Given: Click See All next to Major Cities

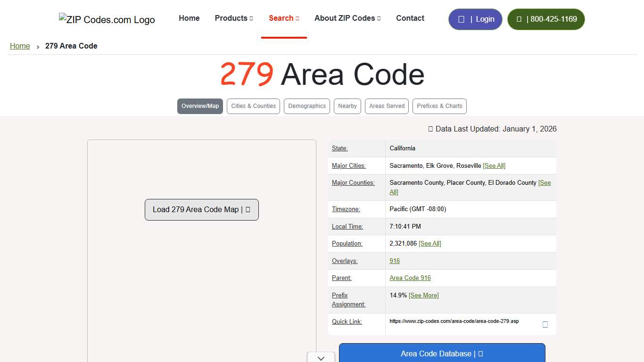Looking at the screenshot, I should tap(494, 165).
